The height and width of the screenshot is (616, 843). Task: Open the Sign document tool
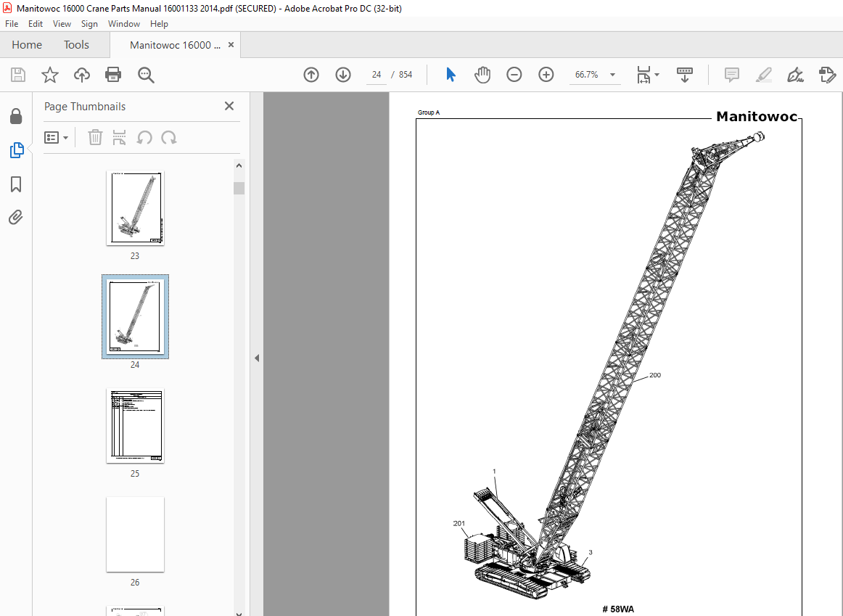click(x=795, y=75)
